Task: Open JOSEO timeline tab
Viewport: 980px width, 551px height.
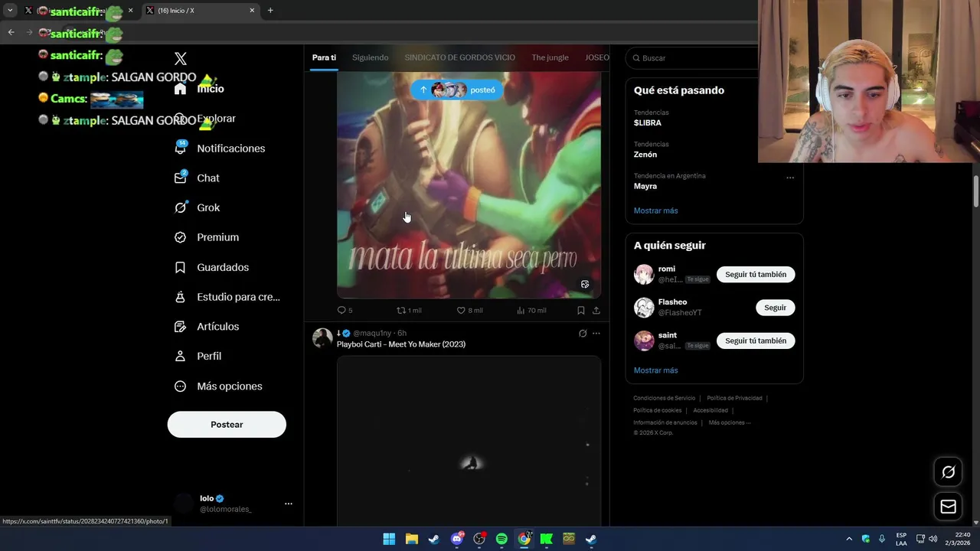Action: [x=597, y=57]
